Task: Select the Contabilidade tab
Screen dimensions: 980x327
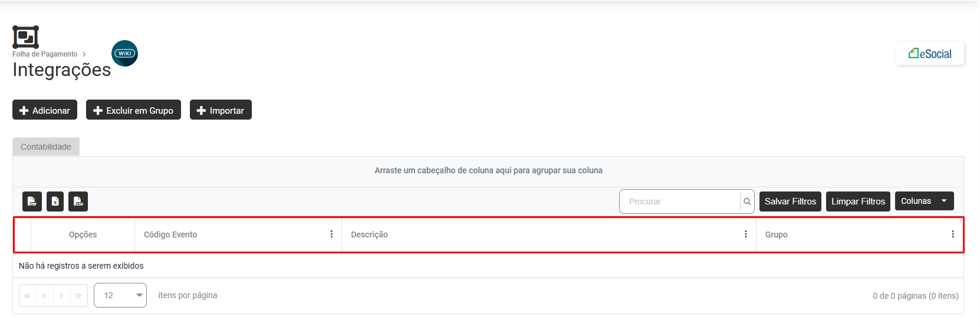Action: [46, 147]
